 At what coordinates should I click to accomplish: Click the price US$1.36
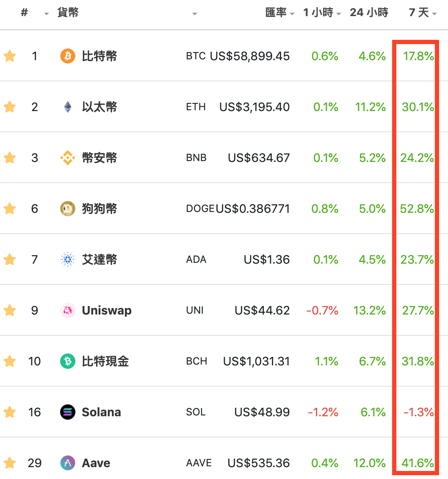point(267,260)
